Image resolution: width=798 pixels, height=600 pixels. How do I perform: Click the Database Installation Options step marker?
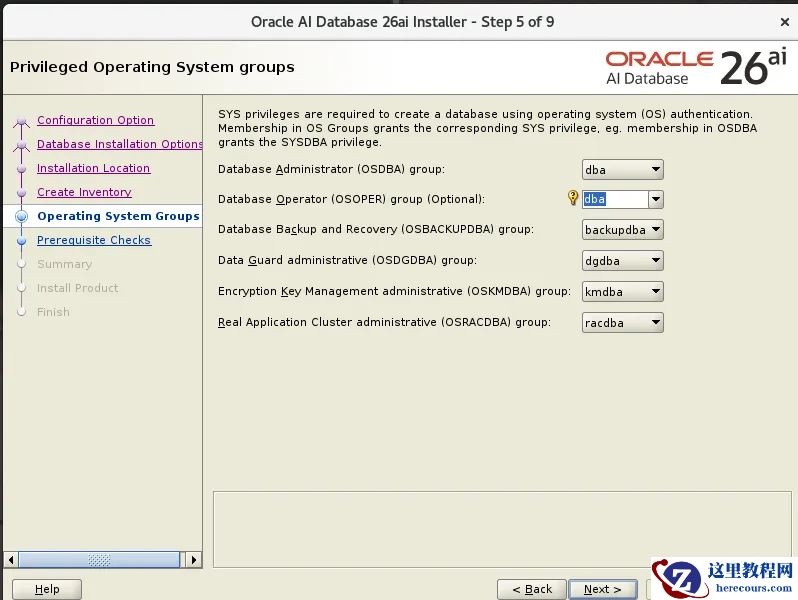pos(21,145)
